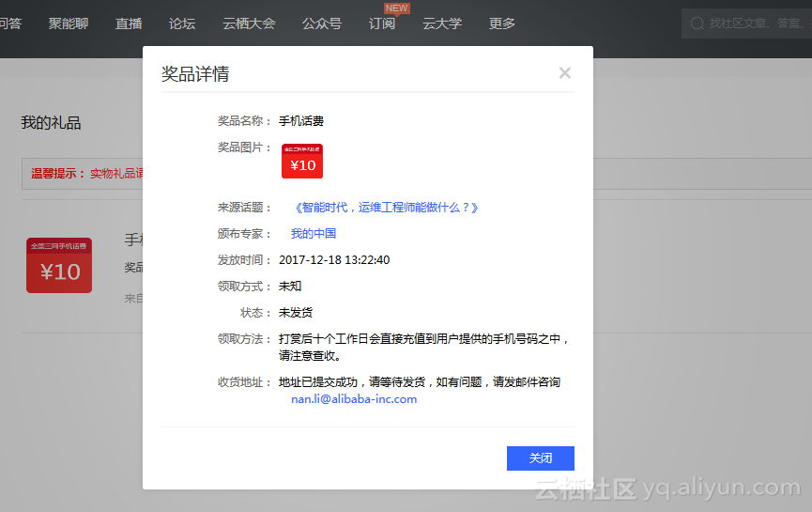Click the ¥10 prize image in dialog
Screen dimensions: 812x512
click(302, 162)
